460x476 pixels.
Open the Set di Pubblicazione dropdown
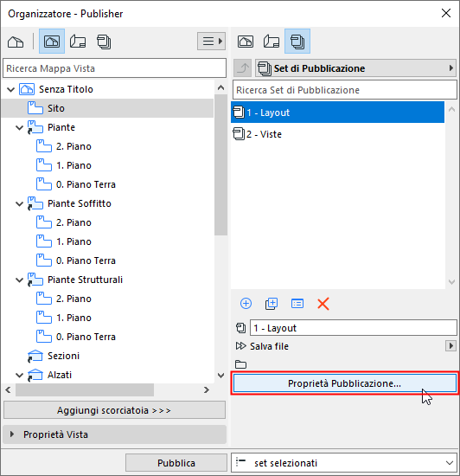[x=356, y=68]
